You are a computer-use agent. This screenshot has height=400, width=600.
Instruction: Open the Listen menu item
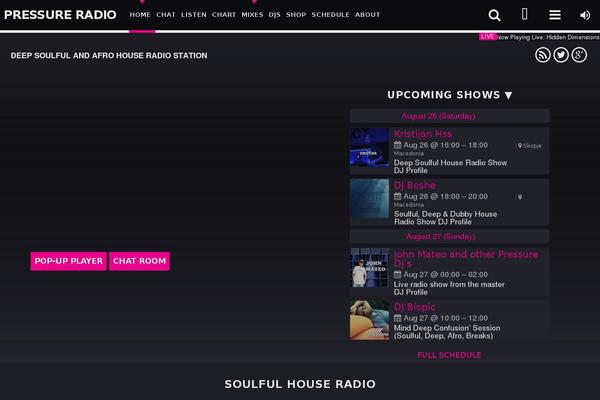point(194,15)
